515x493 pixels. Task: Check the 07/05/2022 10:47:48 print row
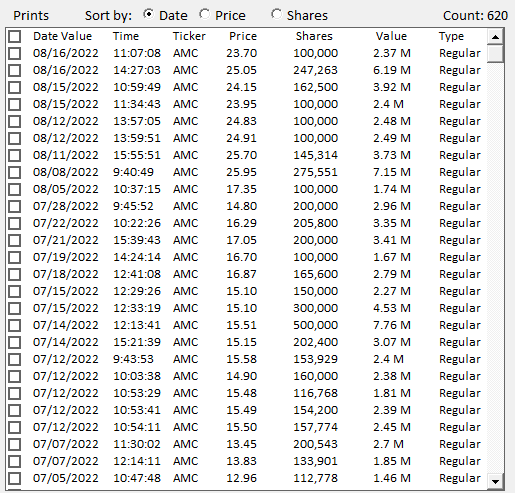15,478
